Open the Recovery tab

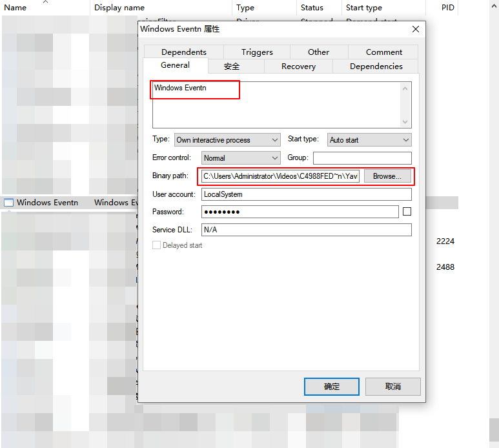298,66
